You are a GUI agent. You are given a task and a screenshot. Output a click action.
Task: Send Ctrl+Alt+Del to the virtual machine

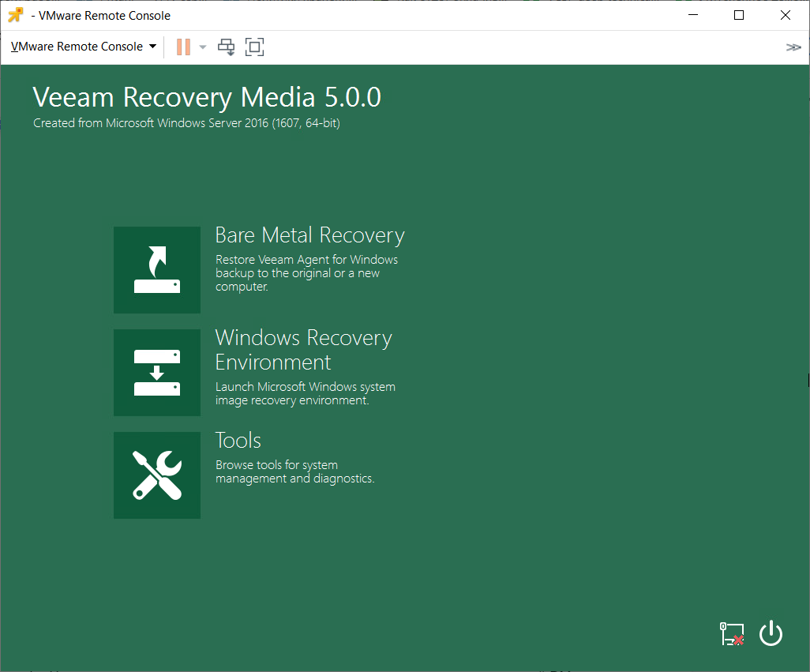[x=227, y=47]
